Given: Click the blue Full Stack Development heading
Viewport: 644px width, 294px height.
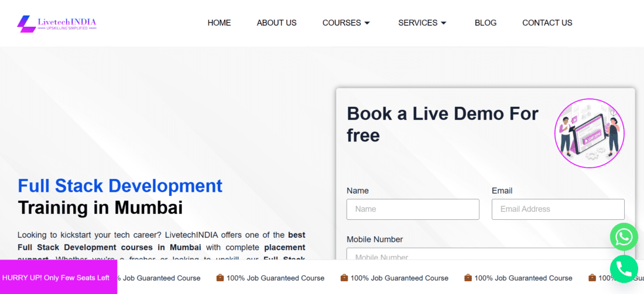Looking at the screenshot, I should [x=120, y=186].
